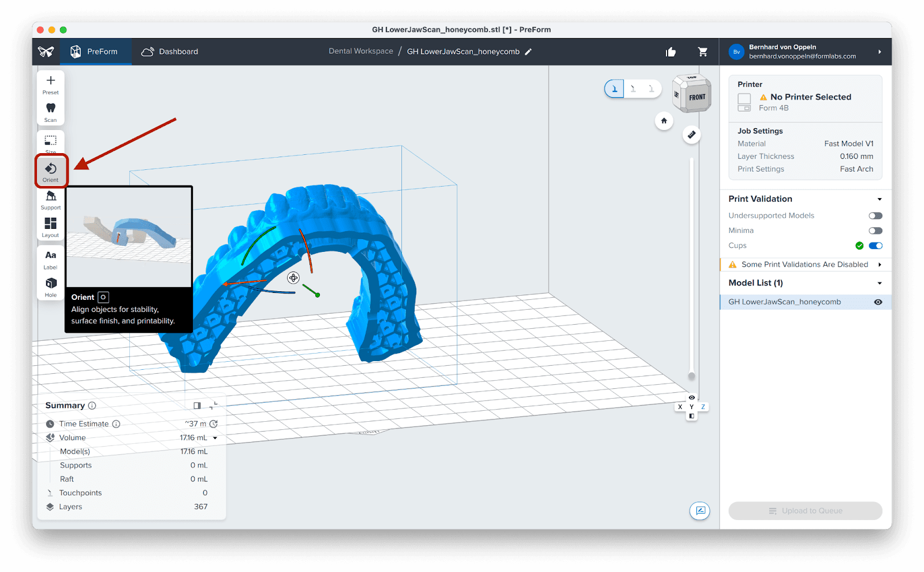Viewport: 924px width, 572px height.
Task: Click the layer slider handle
Action: pos(691,376)
